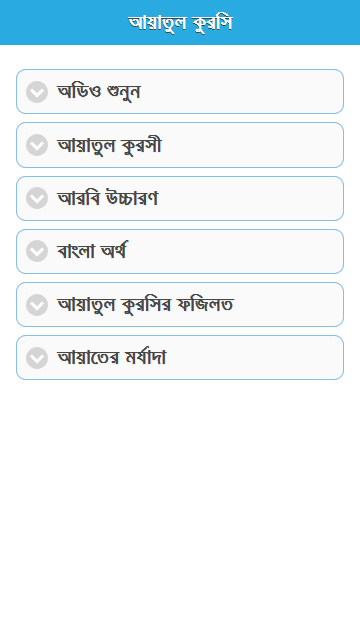The image size is (360, 640).
Task: Click the chevron icon beside অডিও শুনুন
Action: (37, 92)
